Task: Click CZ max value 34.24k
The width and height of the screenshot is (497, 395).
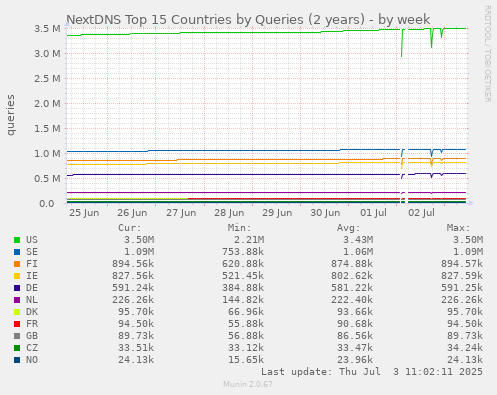Action: tap(465, 348)
